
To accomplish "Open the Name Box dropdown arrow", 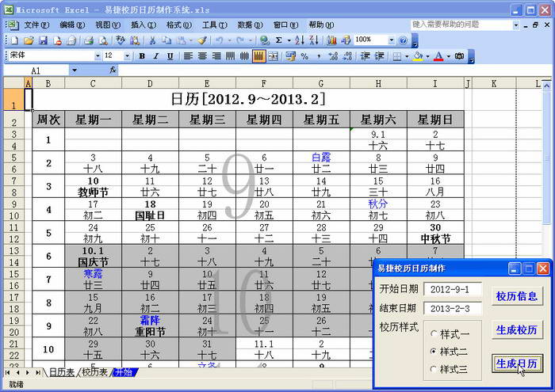I will (75, 70).
